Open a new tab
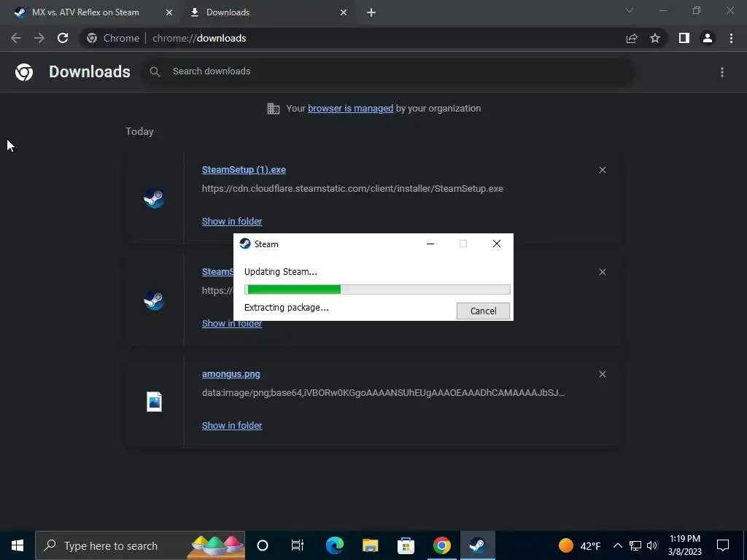The width and height of the screenshot is (747, 560). point(371,12)
